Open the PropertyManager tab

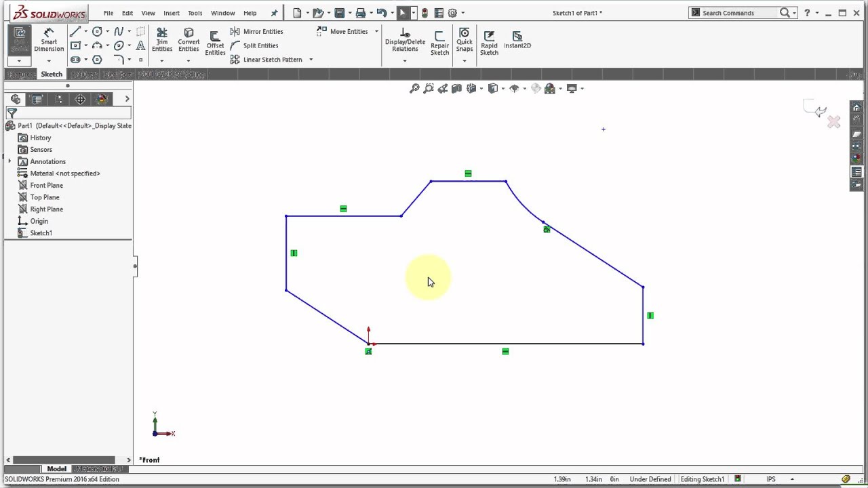[x=37, y=99]
